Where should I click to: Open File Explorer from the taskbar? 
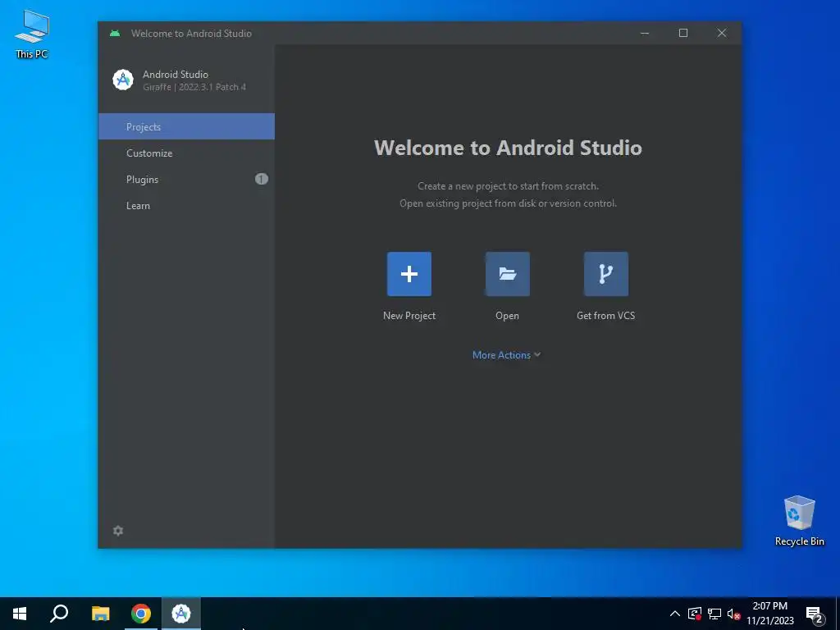(100, 614)
